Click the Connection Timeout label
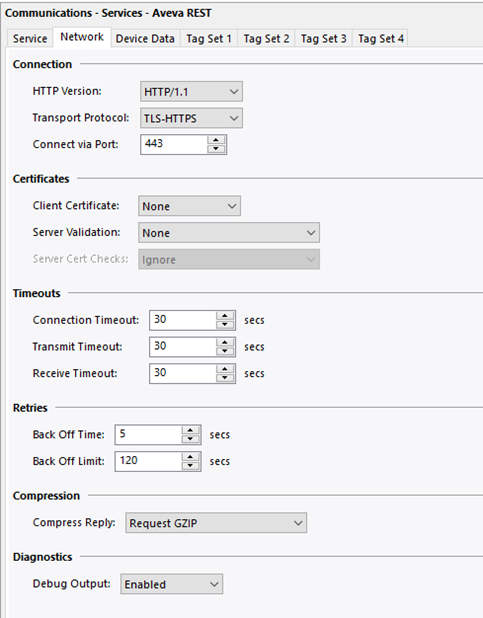483x618 pixels. click(x=86, y=320)
